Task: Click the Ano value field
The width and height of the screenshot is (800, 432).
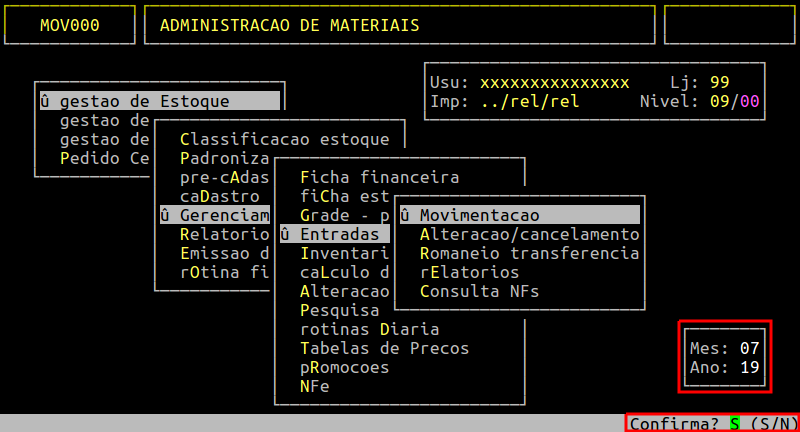Action: [x=750, y=367]
